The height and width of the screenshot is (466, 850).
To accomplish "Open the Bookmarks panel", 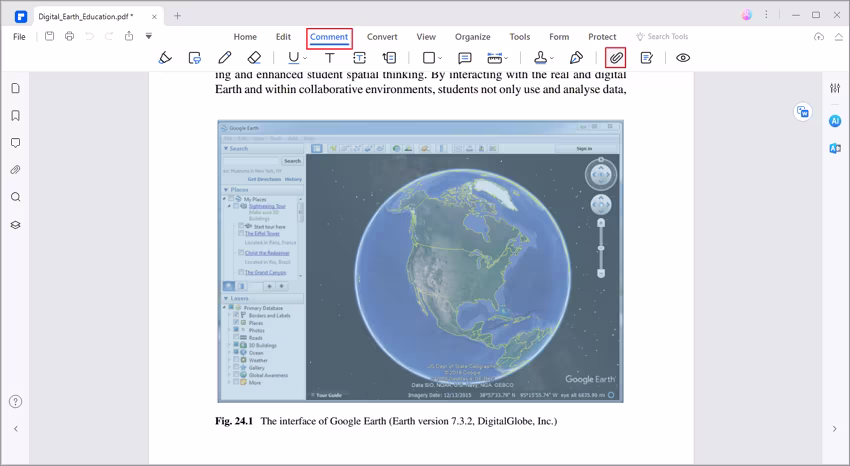I will tap(16, 115).
